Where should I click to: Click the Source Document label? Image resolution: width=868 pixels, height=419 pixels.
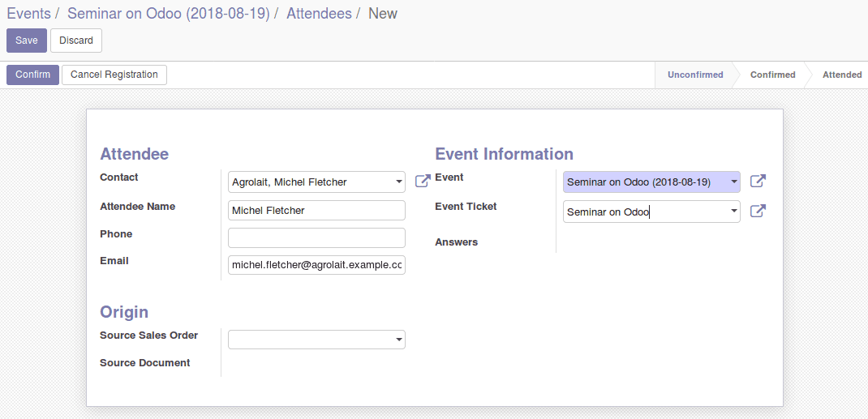[x=145, y=363]
